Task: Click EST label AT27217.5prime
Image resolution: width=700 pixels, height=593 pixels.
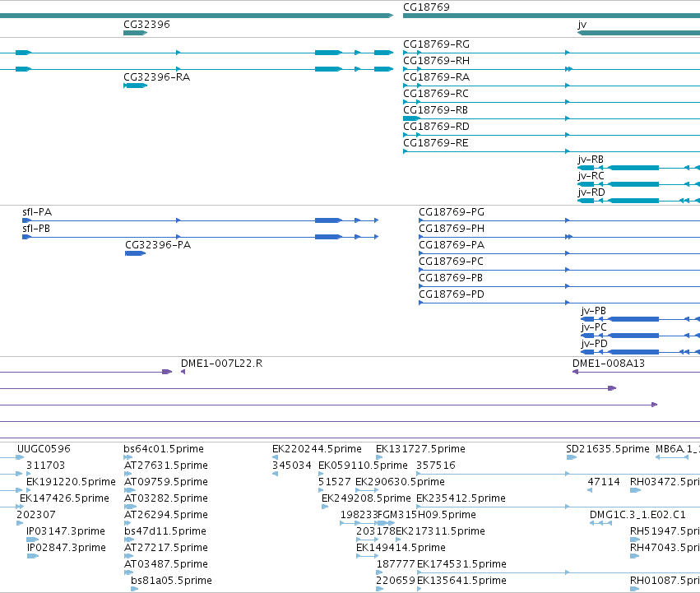Action: coord(166,548)
